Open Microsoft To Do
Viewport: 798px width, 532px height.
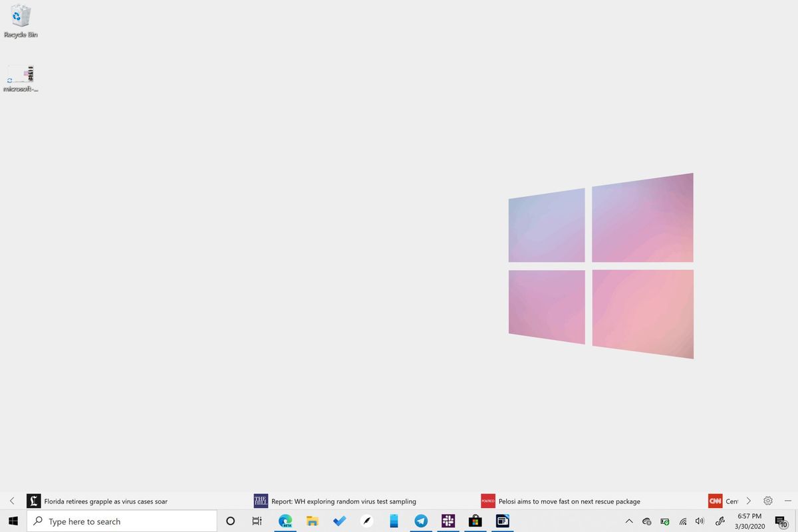click(x=339, y=521)
